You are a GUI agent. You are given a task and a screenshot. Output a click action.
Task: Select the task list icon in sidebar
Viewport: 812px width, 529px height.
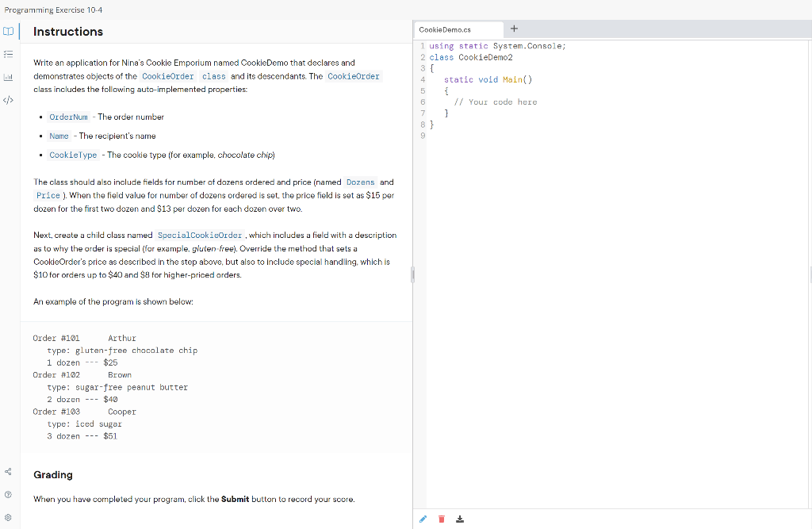8,54
